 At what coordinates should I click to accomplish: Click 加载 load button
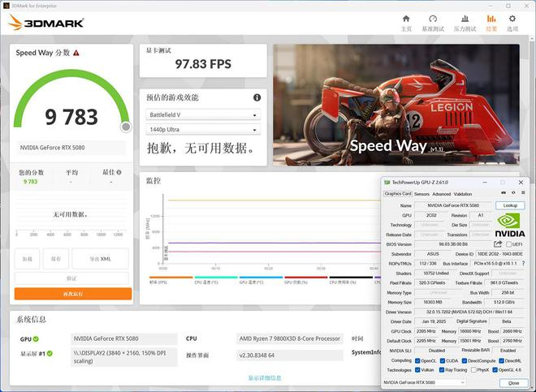tap(27, 259)
